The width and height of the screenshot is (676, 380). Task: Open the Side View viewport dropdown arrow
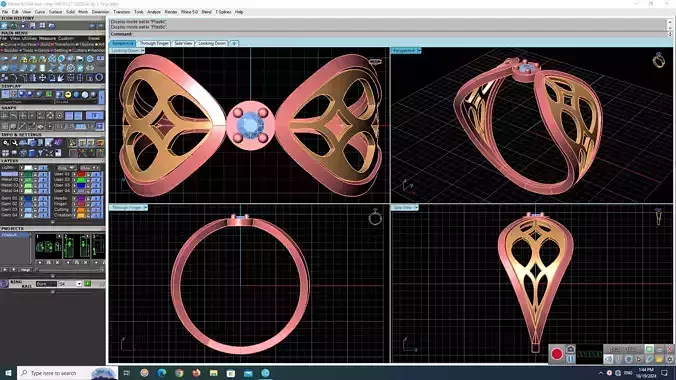tap(416, 207)
